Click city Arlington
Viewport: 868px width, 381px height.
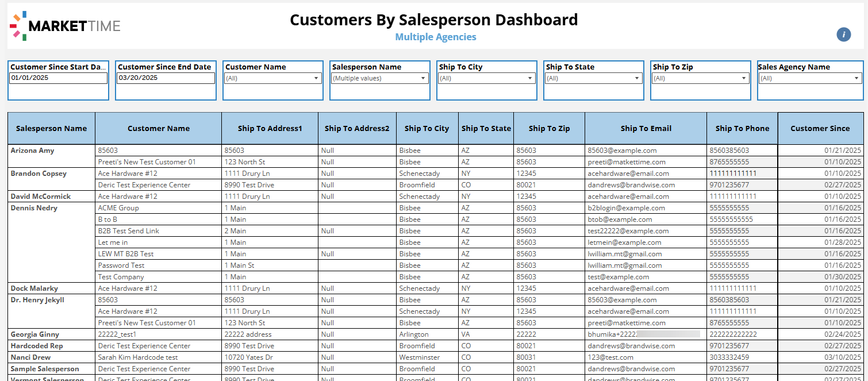(x=414, y=334)
